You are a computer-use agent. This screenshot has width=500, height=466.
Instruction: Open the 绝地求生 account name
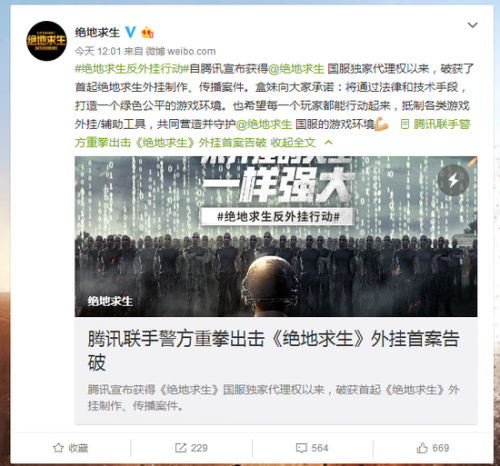[x=97, y=32]
